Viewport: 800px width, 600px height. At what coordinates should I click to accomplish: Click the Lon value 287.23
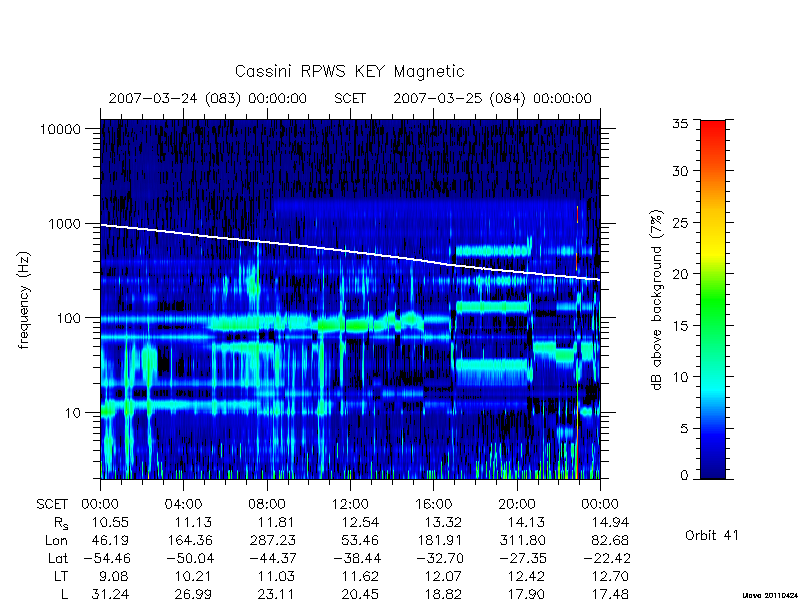click(x=272, y=540)
